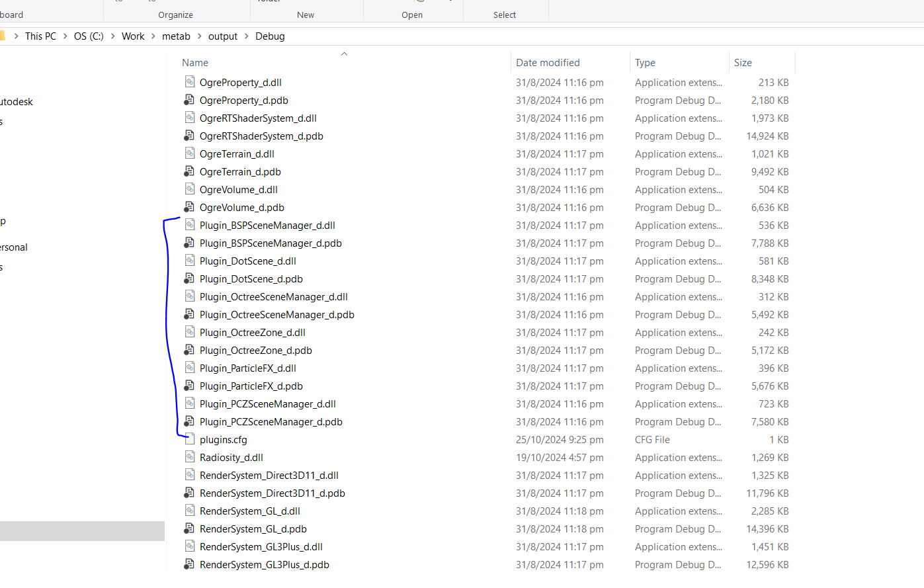Click the OgreTerrain_d.pdb file icon
The width and height of the screenshot is (924, 588).
coord(189,171)
